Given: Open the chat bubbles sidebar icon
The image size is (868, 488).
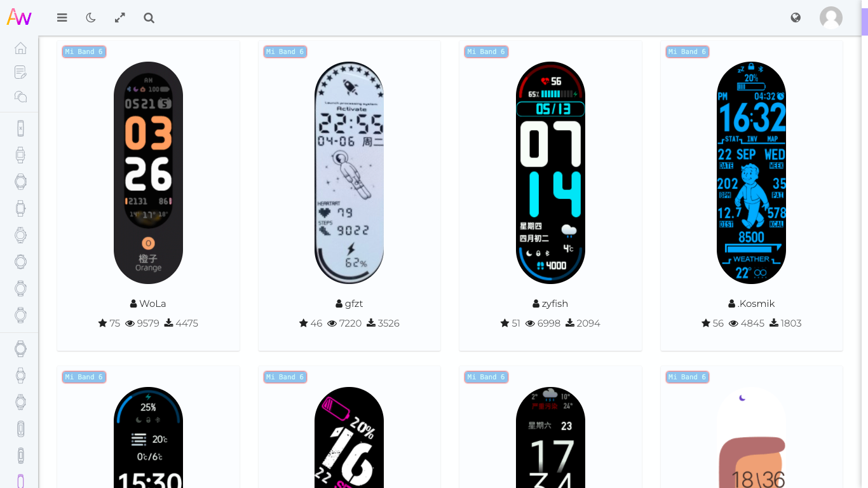Looking at the screenshot, I should (x=20, y=97).
